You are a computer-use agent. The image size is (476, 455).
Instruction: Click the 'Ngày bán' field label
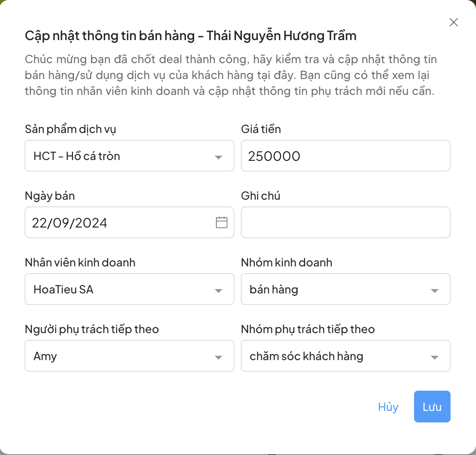tap(50, 196)
